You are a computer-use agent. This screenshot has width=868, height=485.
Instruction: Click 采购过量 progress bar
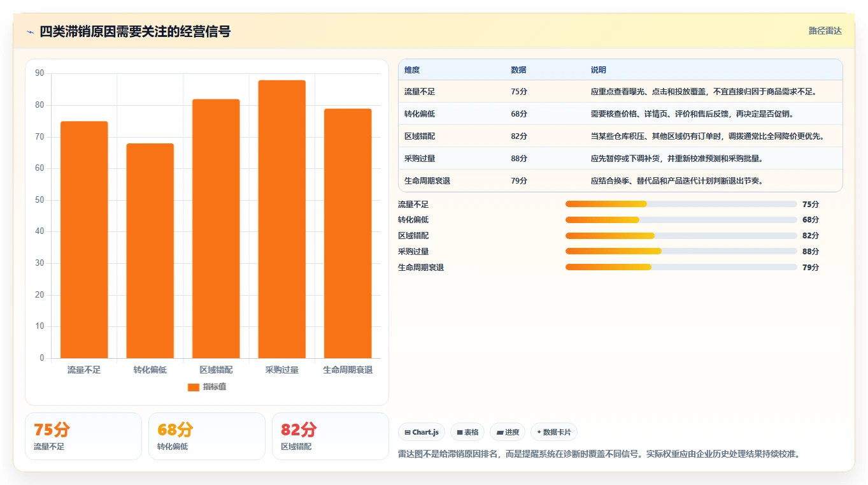click(x=681, y=251)
